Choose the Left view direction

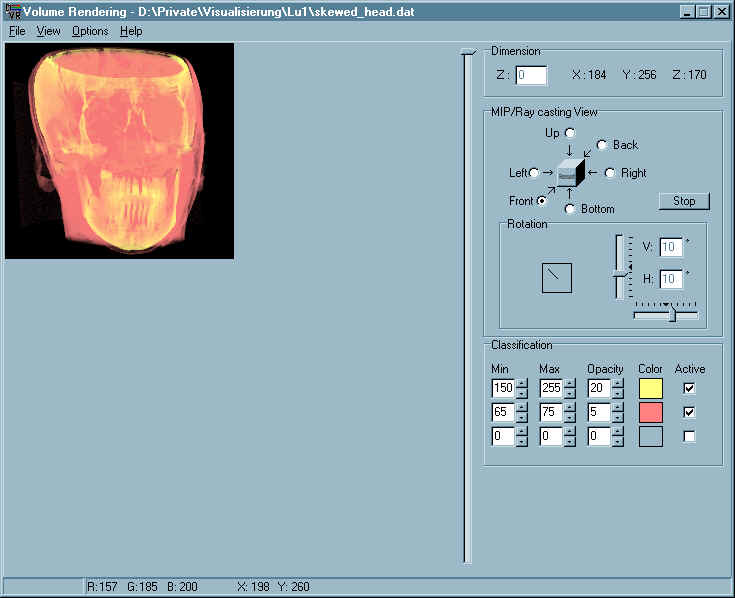tap(535, 173)
